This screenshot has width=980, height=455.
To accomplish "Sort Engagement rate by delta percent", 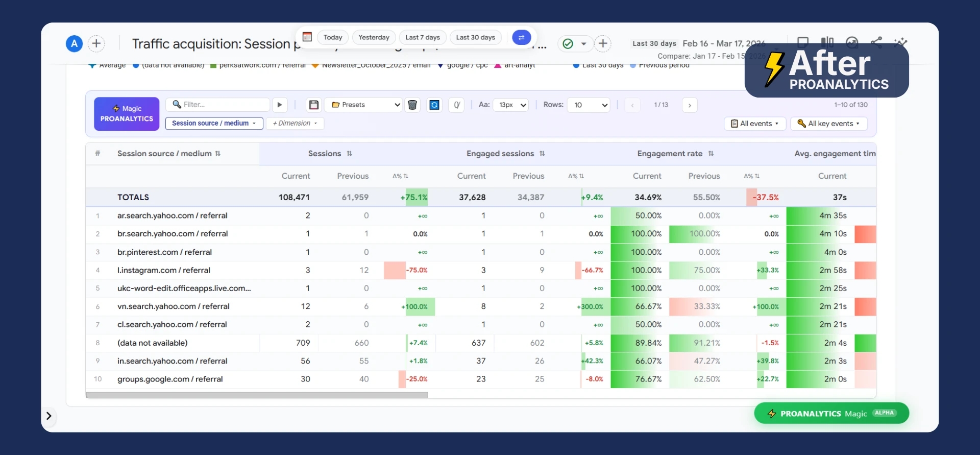I will pos(751,176).
